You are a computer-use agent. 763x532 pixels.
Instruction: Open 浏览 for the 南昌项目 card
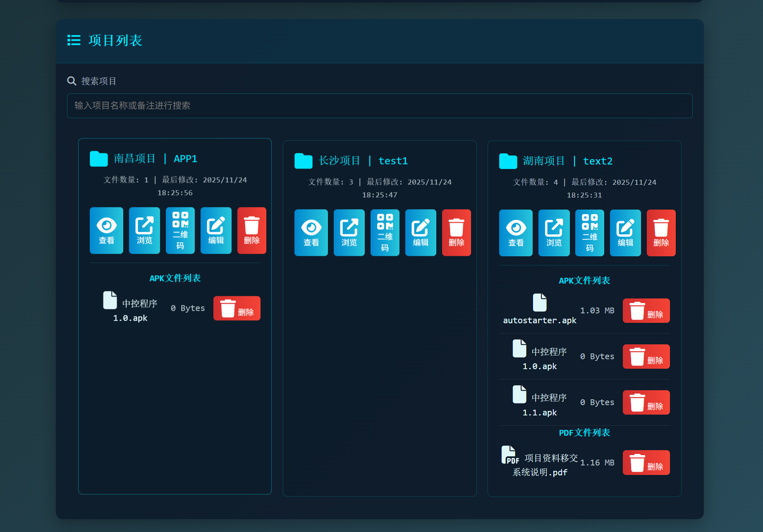click(144, 230)
